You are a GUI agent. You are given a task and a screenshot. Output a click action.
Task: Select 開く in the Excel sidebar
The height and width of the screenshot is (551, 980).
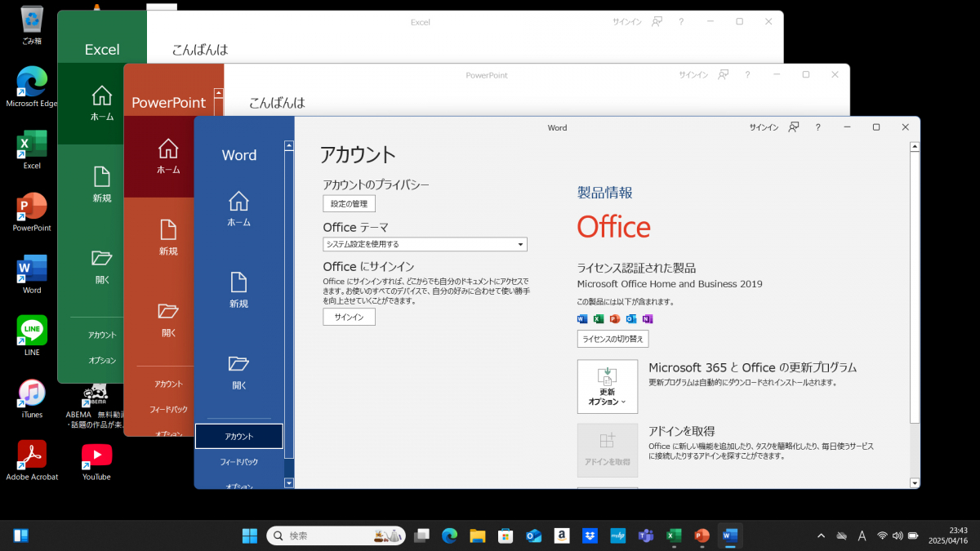[101, 266]
